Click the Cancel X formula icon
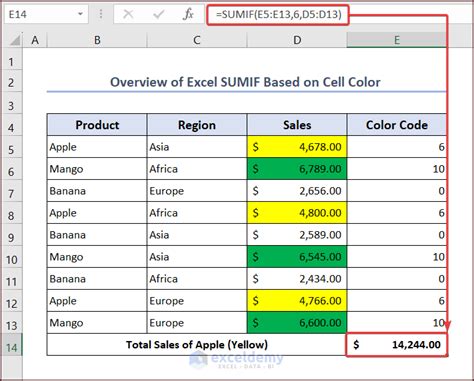This screenshot has height=381, width=474. (x=128, y=14)
